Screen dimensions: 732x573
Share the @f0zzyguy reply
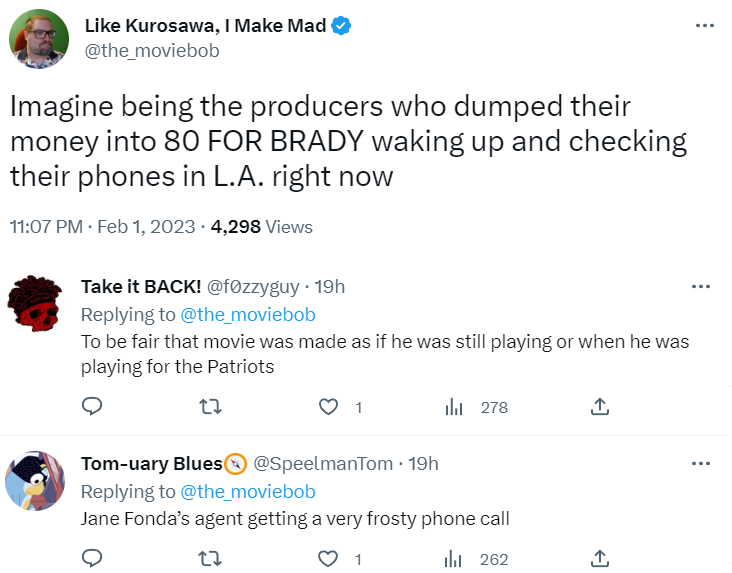[600, 406]
